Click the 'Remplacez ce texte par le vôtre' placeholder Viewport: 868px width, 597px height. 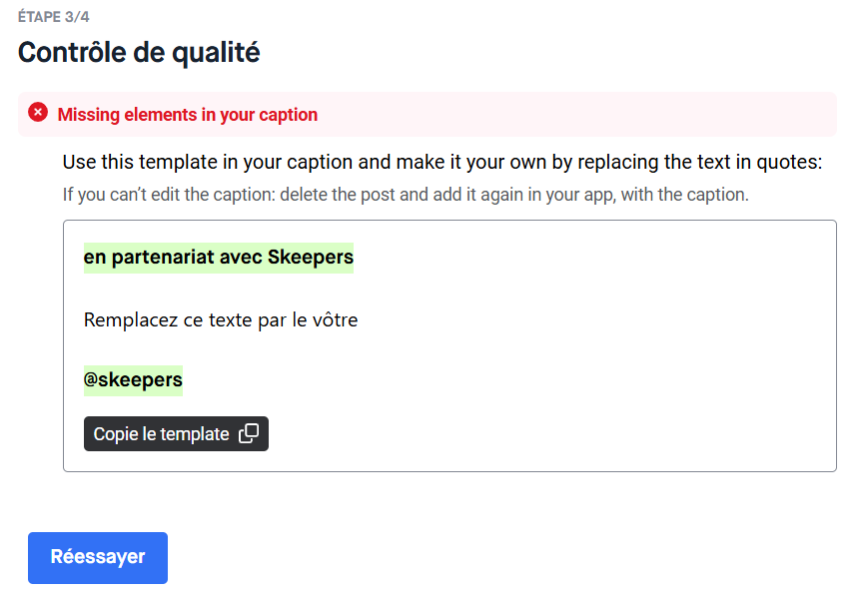pyautogui.click(x=220, y=319)
